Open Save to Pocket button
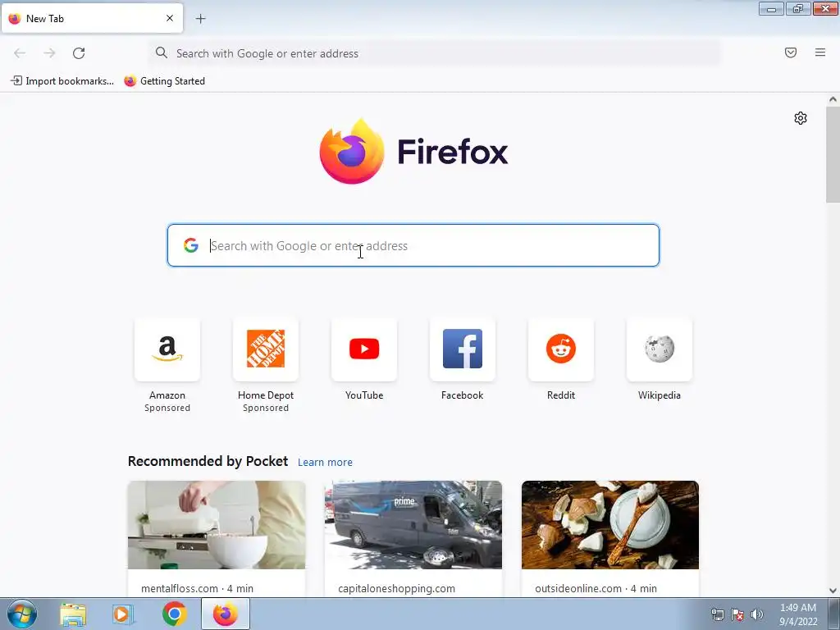The image size is (840, 630). tap(791, 52)
